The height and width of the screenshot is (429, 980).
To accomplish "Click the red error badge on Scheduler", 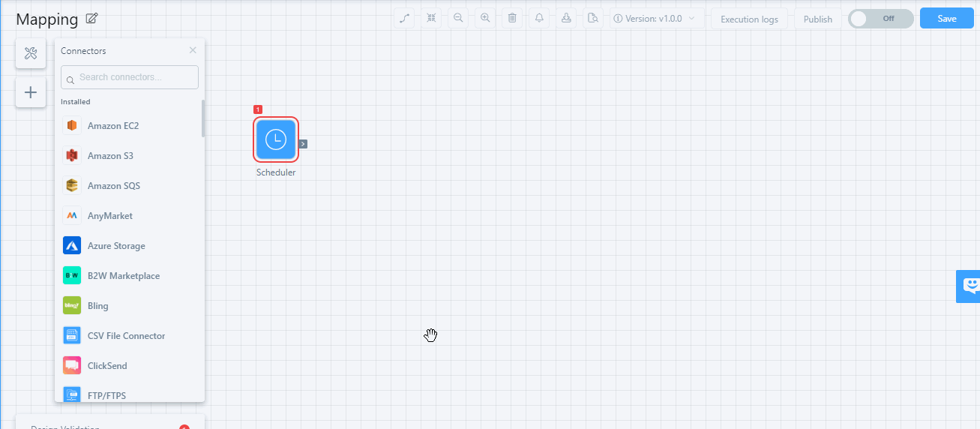I will [x=258, y=109].
